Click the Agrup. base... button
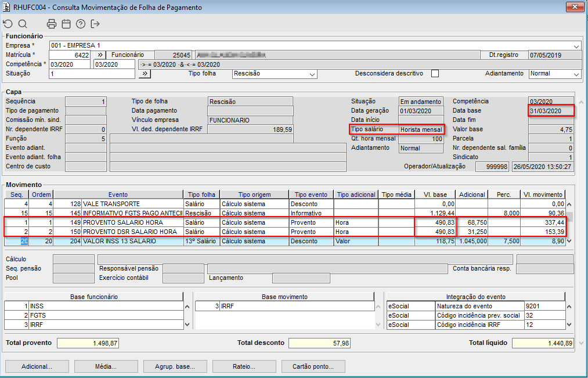 click(175, 366)
